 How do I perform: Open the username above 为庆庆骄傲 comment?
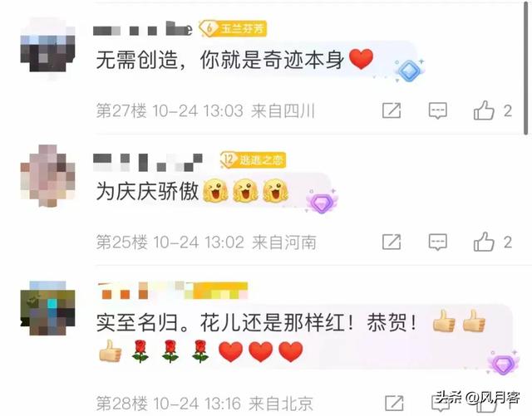coord(148,162)
